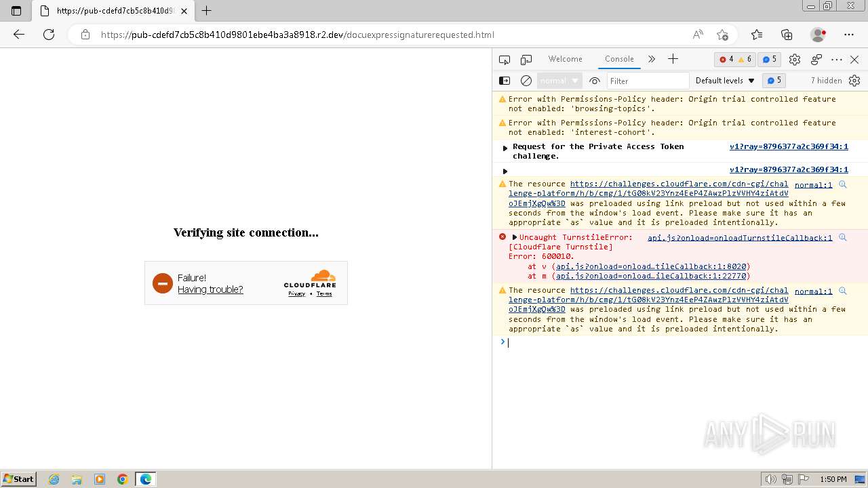868x488 pixels.
Task: Launch Google Chrome from taskbar
Action: coord(123,479)
